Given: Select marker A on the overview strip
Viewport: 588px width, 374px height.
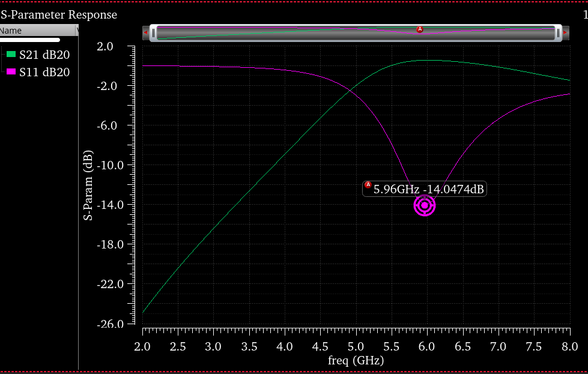Looking at the screenshot, I should 420,29.
